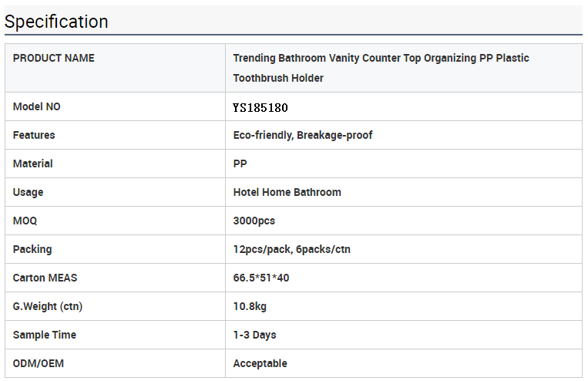Click the 66.5*51*40 carton dimensions

pos(261,278)
